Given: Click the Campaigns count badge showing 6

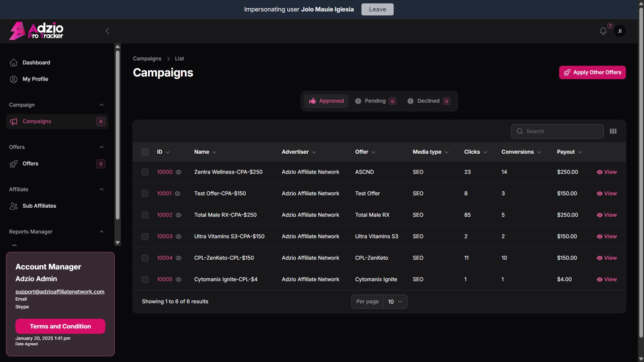Looking at the screenshot, I should coord(101,121).
